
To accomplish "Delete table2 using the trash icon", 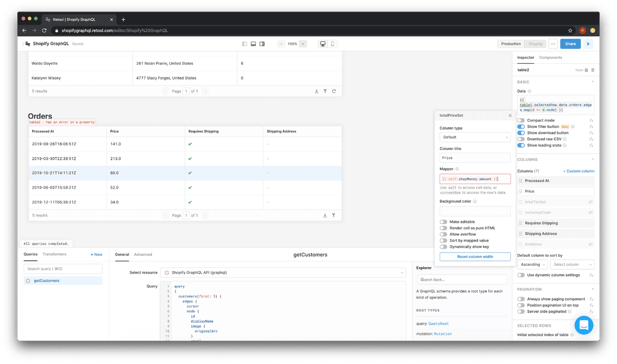I will coord(593,70).
